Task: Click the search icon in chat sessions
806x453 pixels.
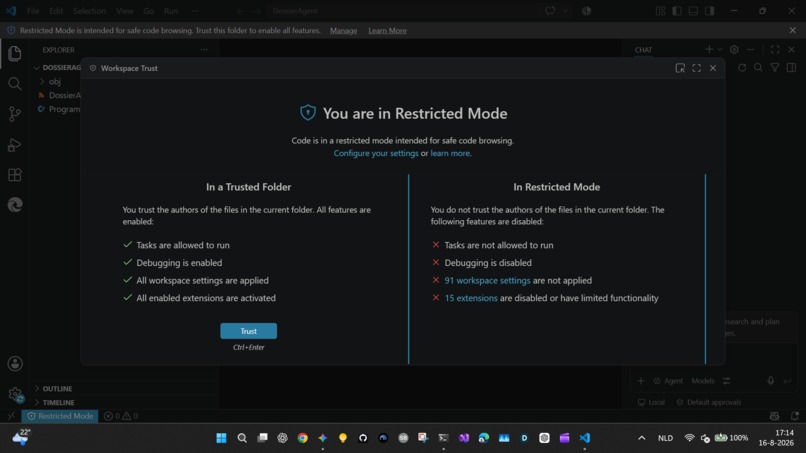Action: (758, 67)
